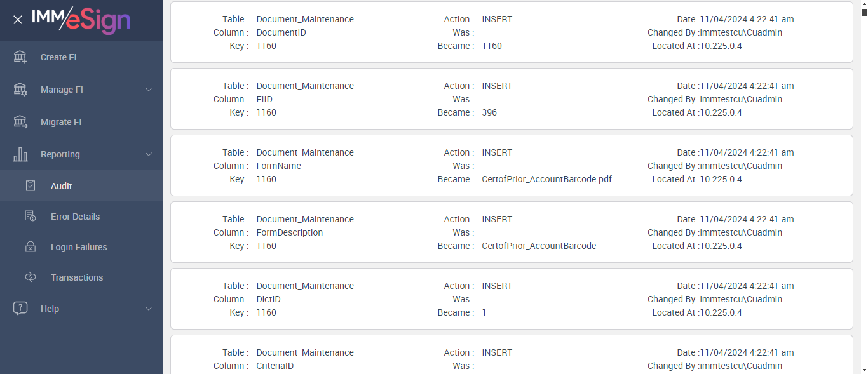The height and width of the screenshot is (374, 868).
Task: Select the DictID audit record card
Action: coord(512,299)
